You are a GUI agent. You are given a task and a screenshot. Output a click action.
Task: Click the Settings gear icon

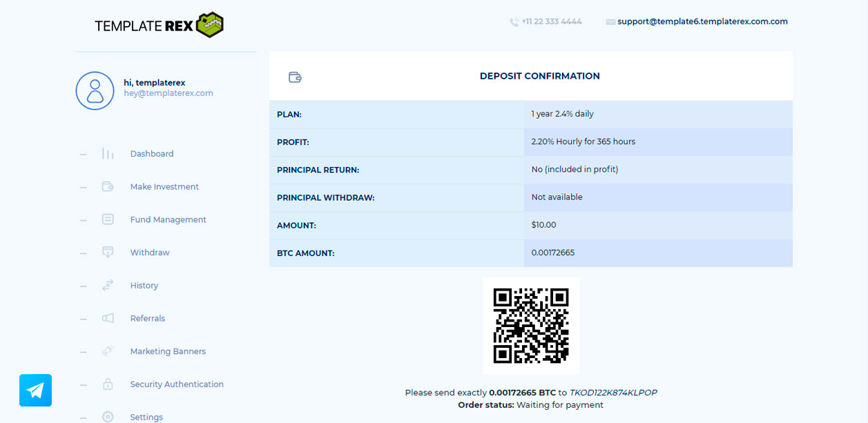click(x=108, y=417)
